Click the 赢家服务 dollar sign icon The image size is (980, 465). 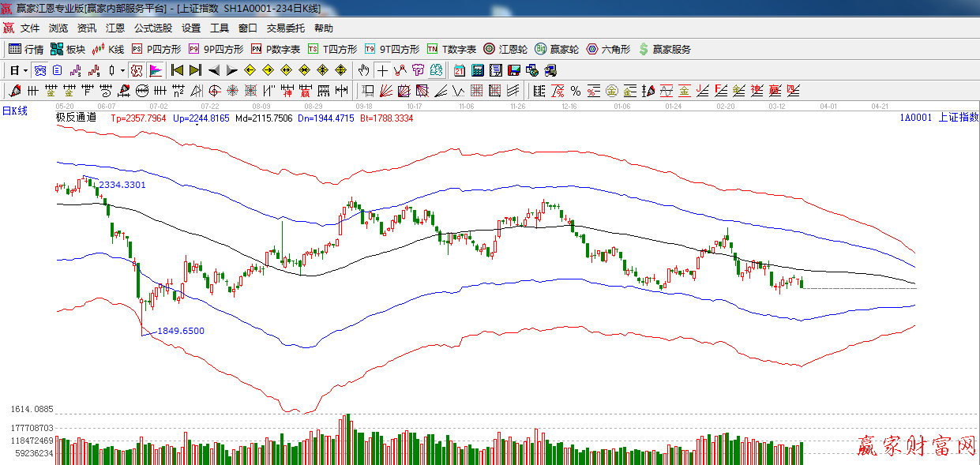[644, 49]
